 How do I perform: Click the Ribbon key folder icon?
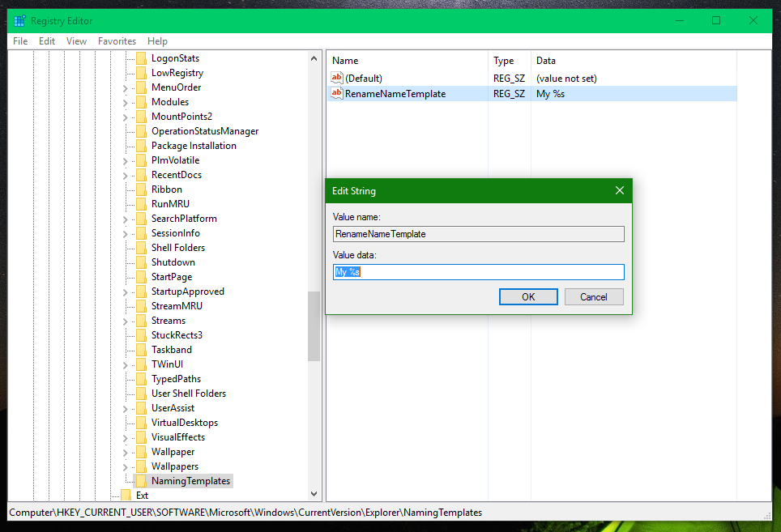142,189
